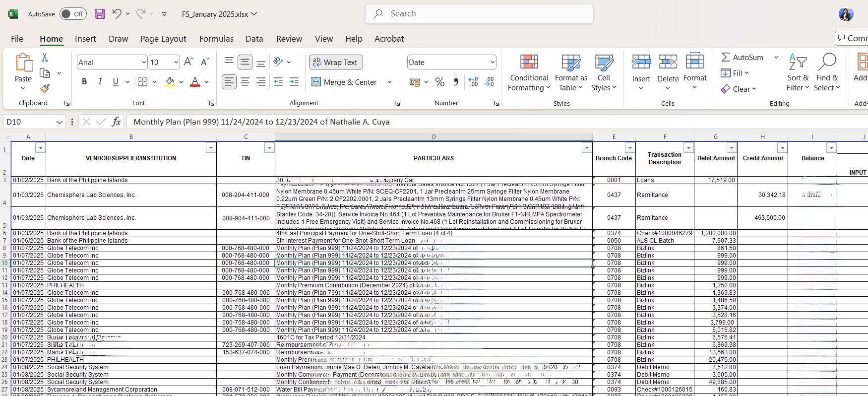The height and width of the screenshot is (396, 868).
Task: Open Conditional Formatting menu
Action: [529, 73]
